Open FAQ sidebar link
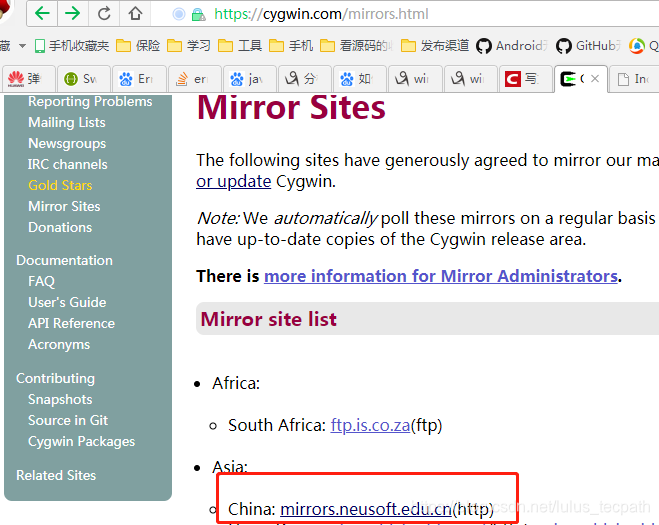 pos(41,281)
